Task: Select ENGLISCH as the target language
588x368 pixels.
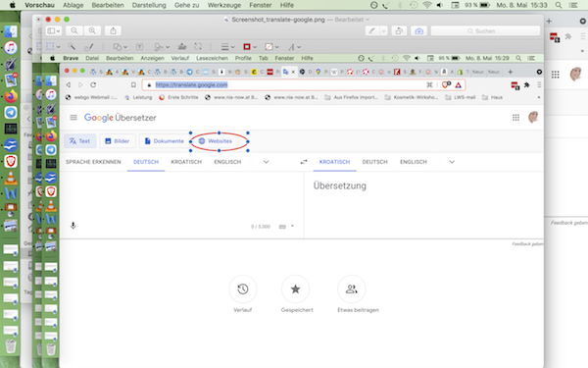Action: tap(414, 162)
